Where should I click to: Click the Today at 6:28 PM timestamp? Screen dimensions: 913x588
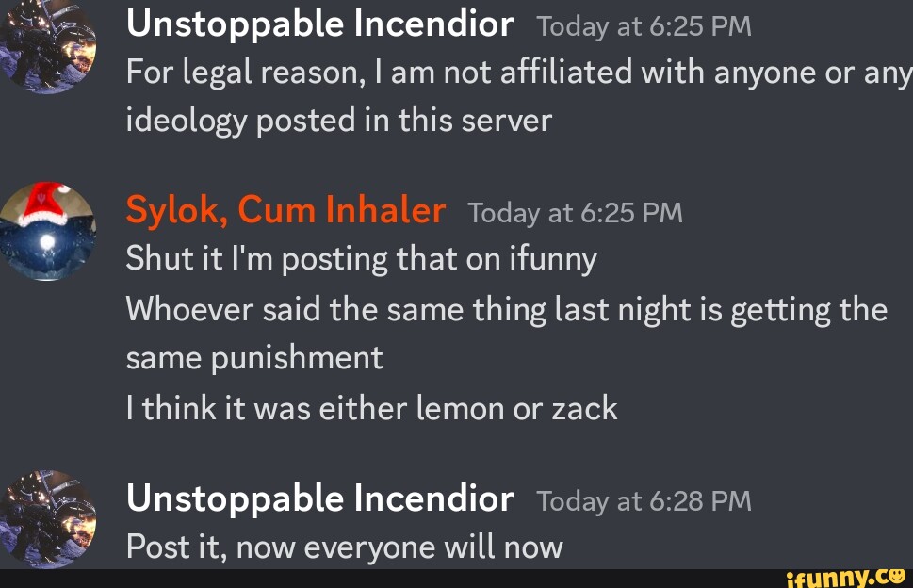[644, 500]
